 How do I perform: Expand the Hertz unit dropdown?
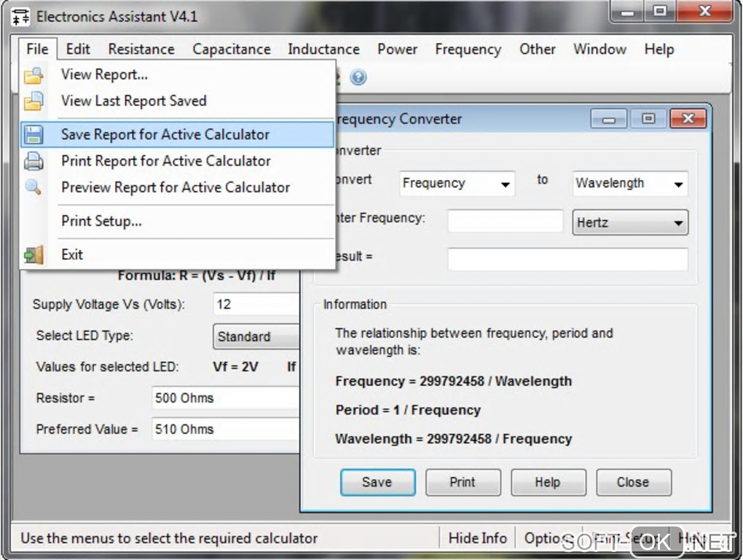pyautogui.click(x=630, y=222)
